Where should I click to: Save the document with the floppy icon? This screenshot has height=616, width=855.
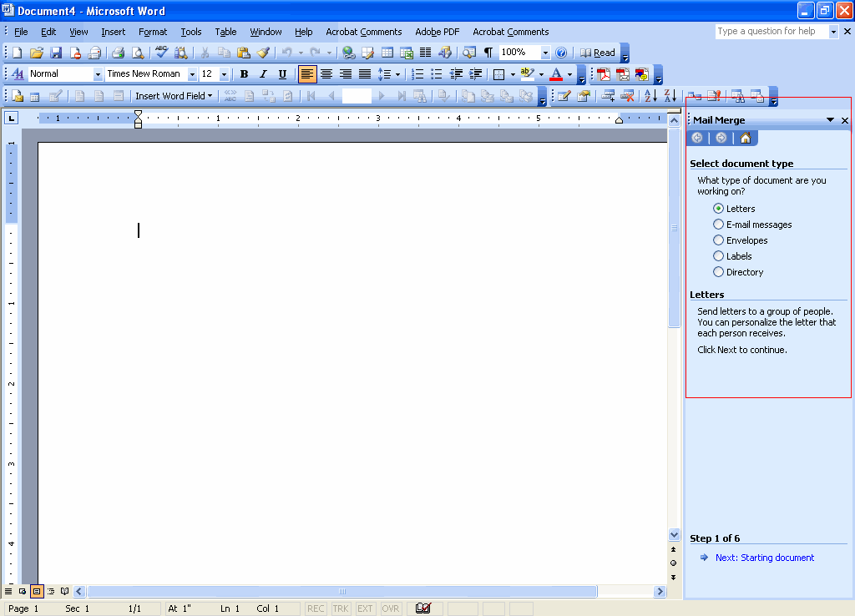56,53
